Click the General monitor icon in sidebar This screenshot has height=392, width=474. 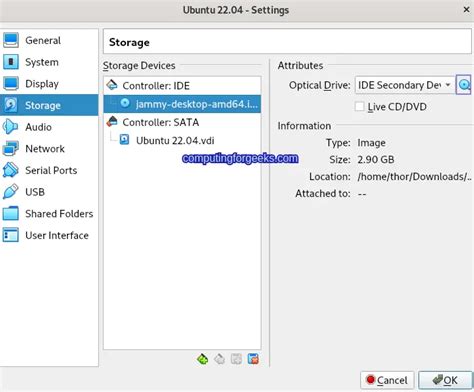11,40
